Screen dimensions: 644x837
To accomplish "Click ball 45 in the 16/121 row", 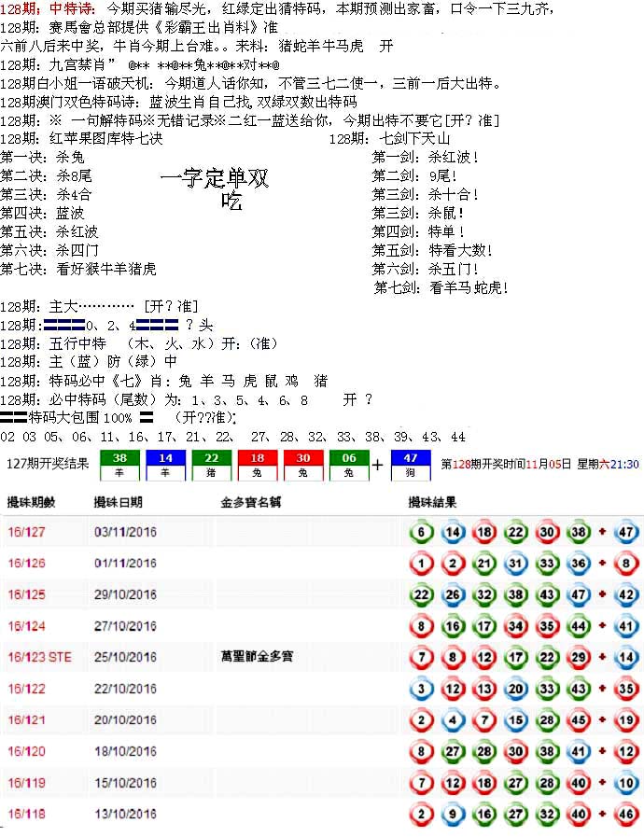I will pos(579,720).
